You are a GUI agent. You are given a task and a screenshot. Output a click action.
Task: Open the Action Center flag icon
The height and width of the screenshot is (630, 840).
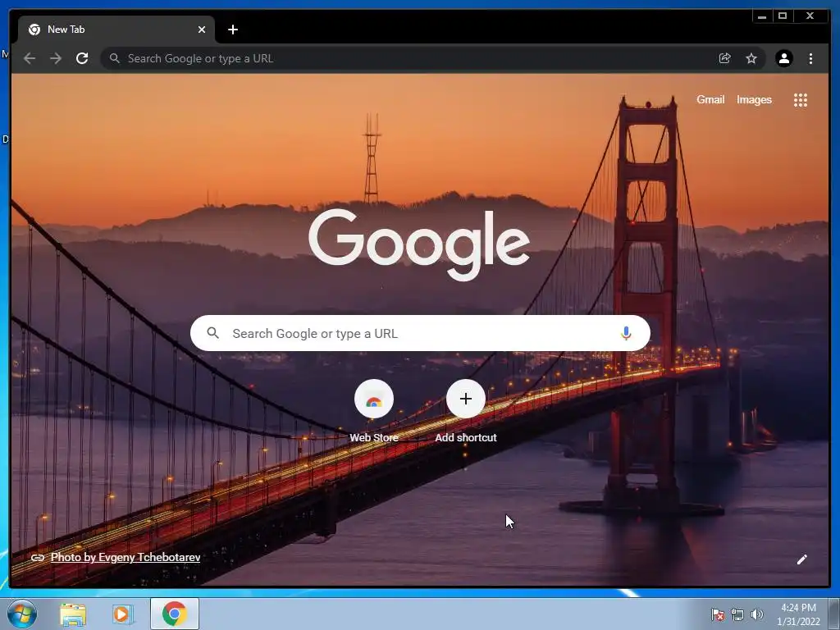tap(717, 615)
